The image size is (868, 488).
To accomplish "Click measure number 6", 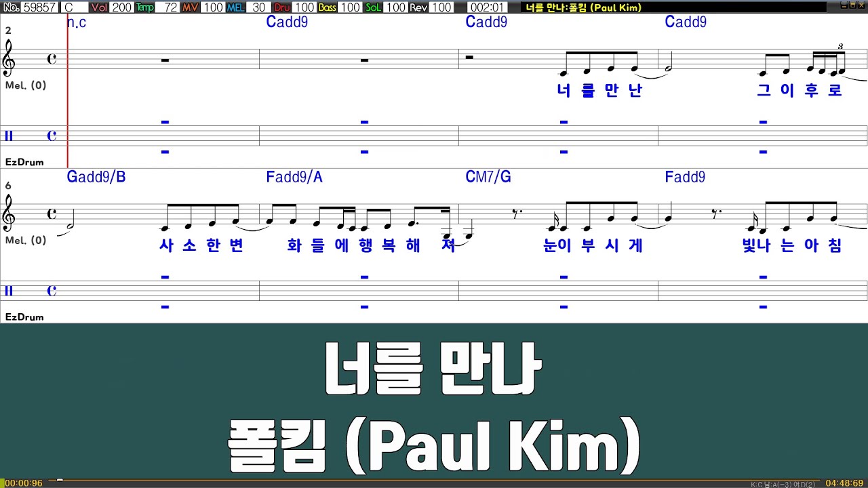I will pos(7,186).
